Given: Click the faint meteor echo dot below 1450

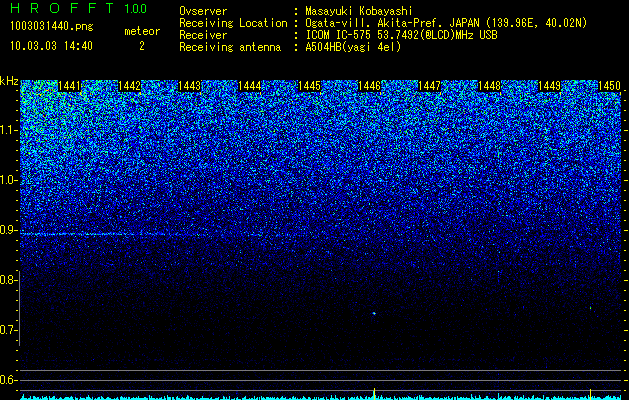Looking at the screenshot, I should 590,308.
